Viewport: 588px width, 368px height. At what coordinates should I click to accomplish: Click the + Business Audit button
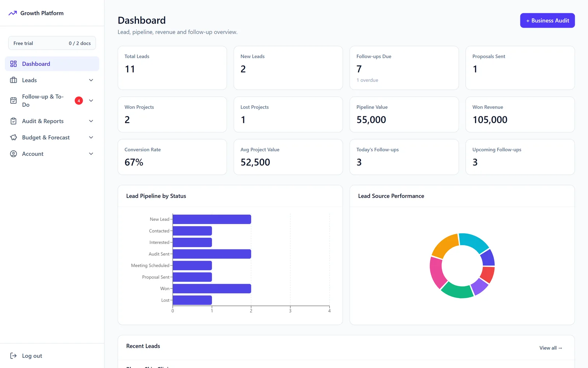548,21
